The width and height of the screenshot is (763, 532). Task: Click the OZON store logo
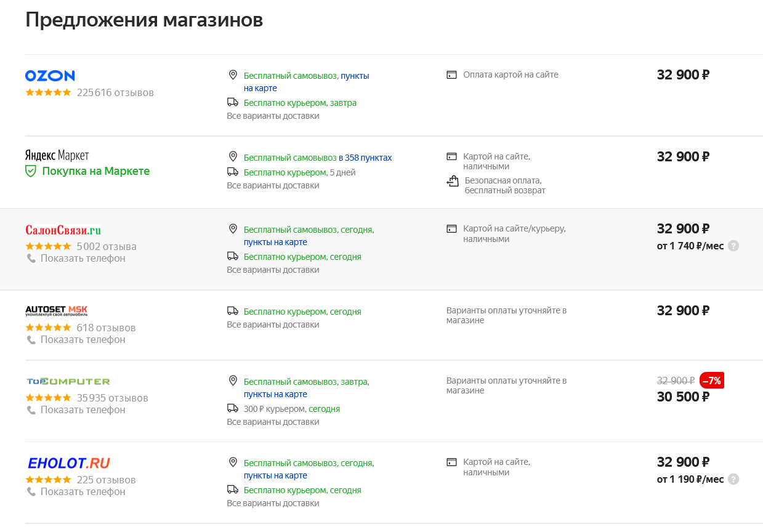[x=50, y=76]
